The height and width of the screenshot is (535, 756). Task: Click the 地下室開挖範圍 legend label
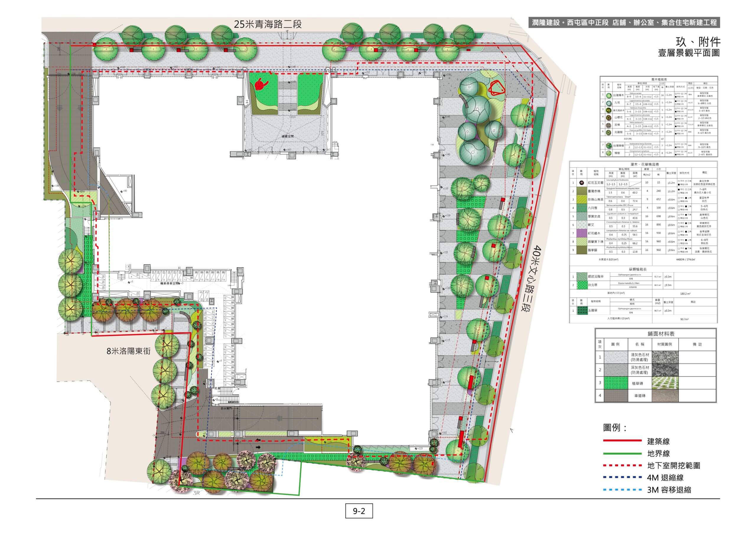[674, 466]
